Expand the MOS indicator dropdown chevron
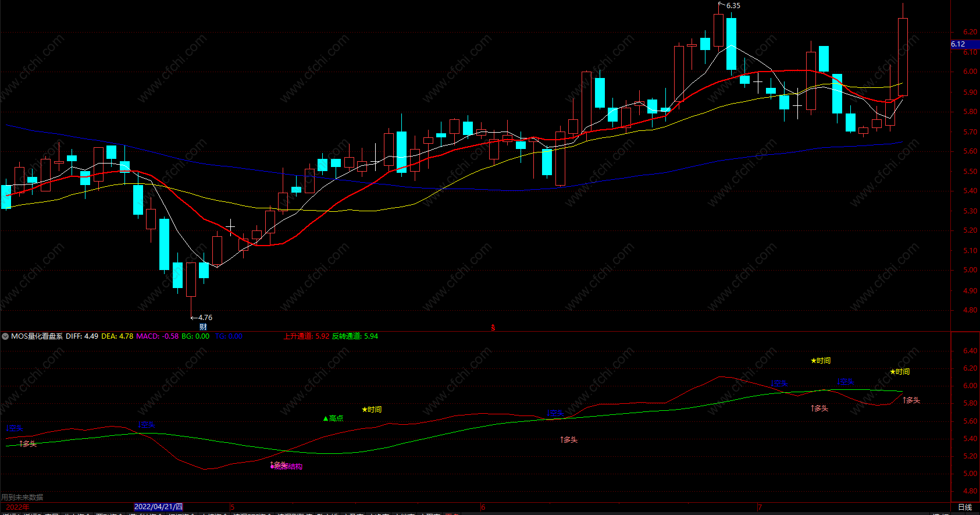The height and width of the screenshot is (515, 980). (5, 336)
